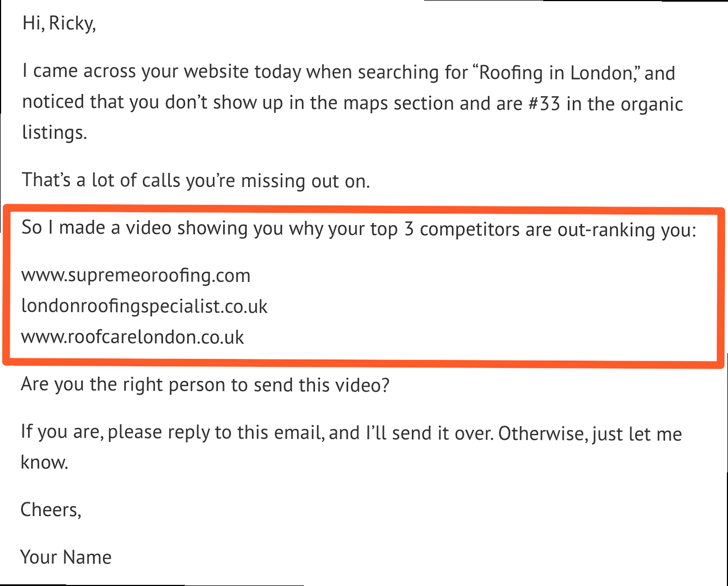
Task: Click the word "out-ranking"
Action: point(607,229)
